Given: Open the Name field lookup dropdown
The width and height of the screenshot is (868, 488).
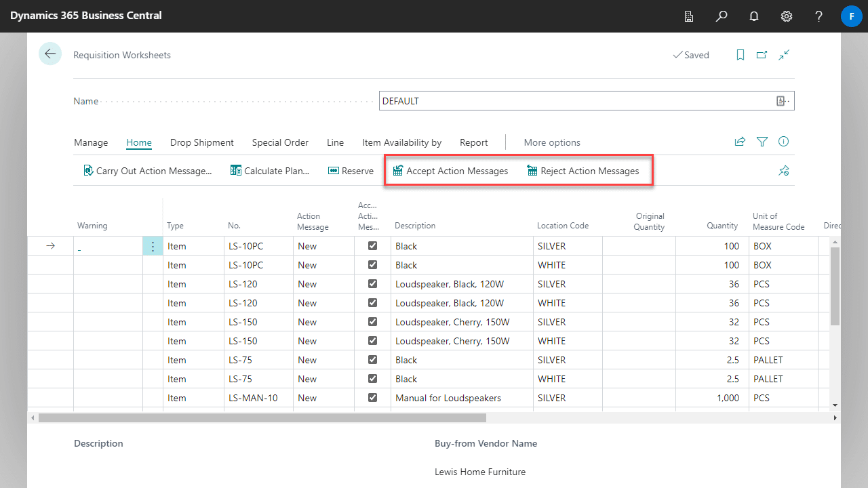Looking at the screenshot, I should [x=783, y=101].
